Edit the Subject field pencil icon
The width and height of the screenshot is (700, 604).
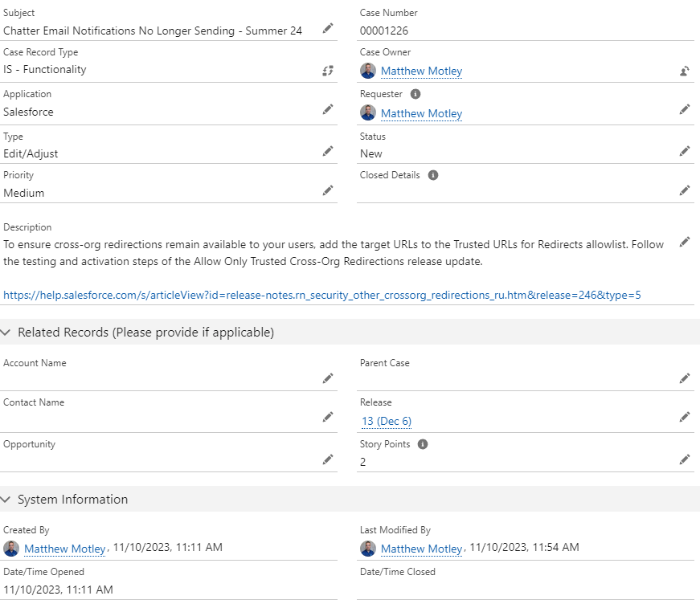point(328,29)
